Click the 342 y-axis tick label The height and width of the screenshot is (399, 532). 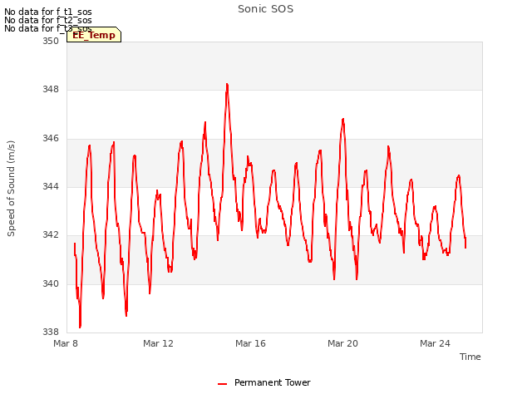pyautogui.click(x=51, y=234)
